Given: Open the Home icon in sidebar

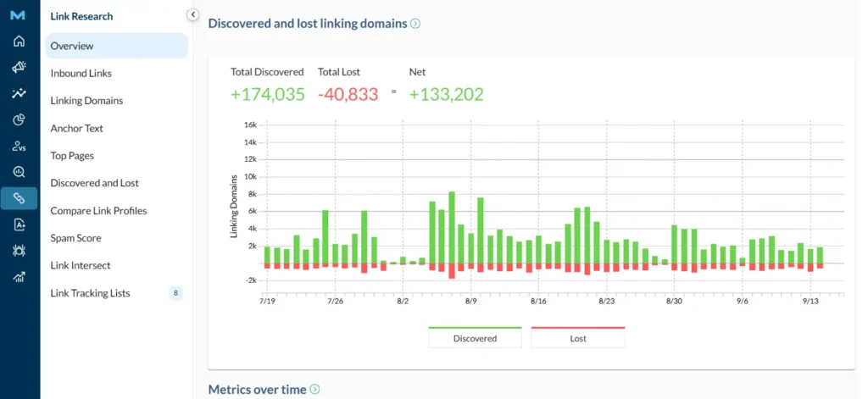Looking at the screenshot, I should coord(19,41).
